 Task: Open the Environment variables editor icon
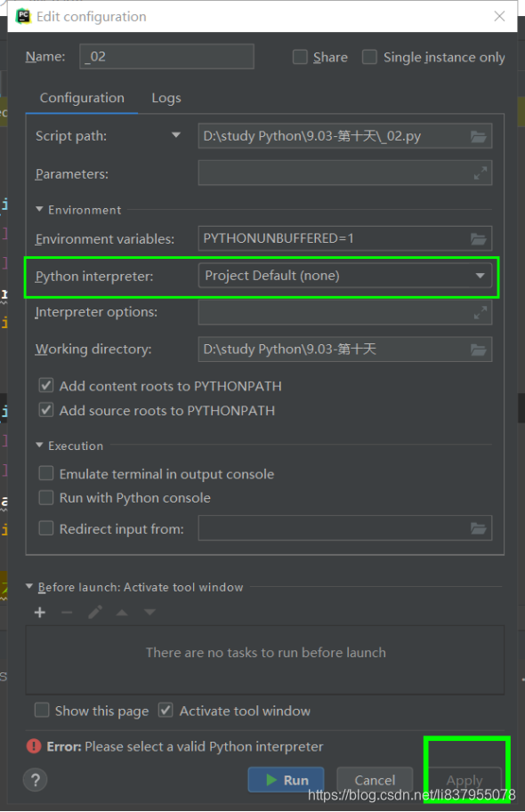478,238
